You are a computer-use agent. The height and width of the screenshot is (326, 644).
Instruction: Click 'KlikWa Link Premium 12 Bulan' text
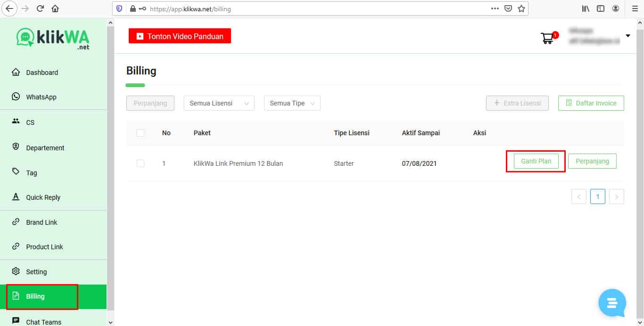click(238, 163)
